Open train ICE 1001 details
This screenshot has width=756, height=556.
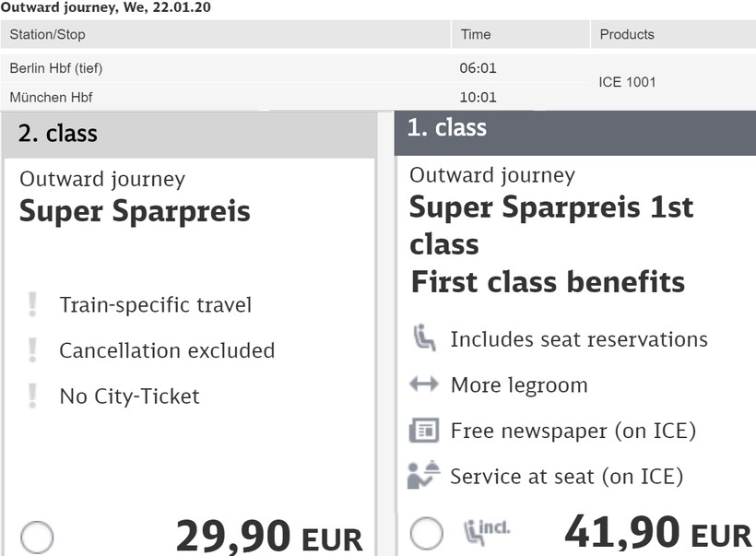(x=627, y=82)
